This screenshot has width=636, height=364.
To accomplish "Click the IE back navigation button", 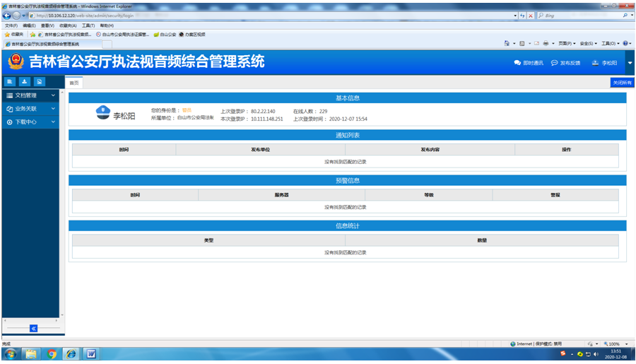I will pyautogui.click(x=7, y=16).
